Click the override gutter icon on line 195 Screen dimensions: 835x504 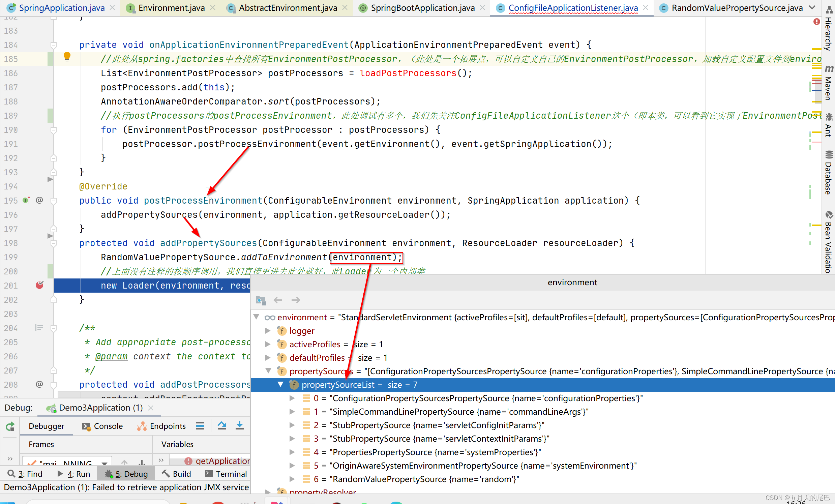[27, 201]
